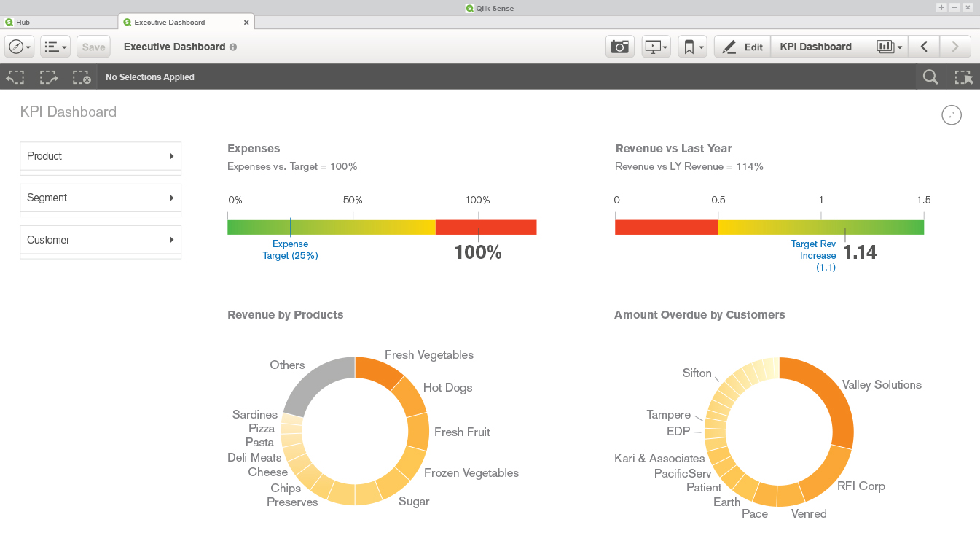Click the Revenue vs Last Year gauge bar
The width and height of the screenshot is (980, 560).
(x=769, y=227)
